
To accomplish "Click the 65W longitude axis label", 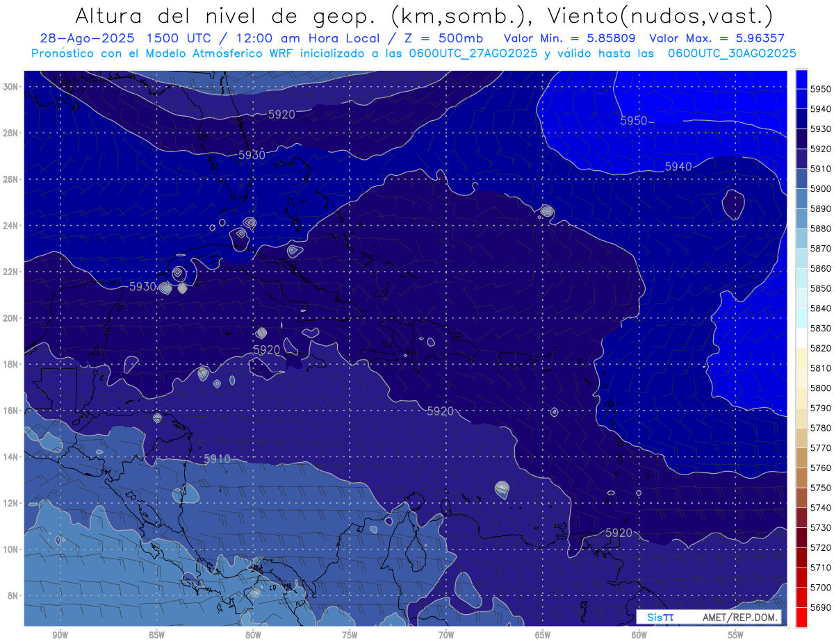I will pyautogui.click(x=543, y=635).
